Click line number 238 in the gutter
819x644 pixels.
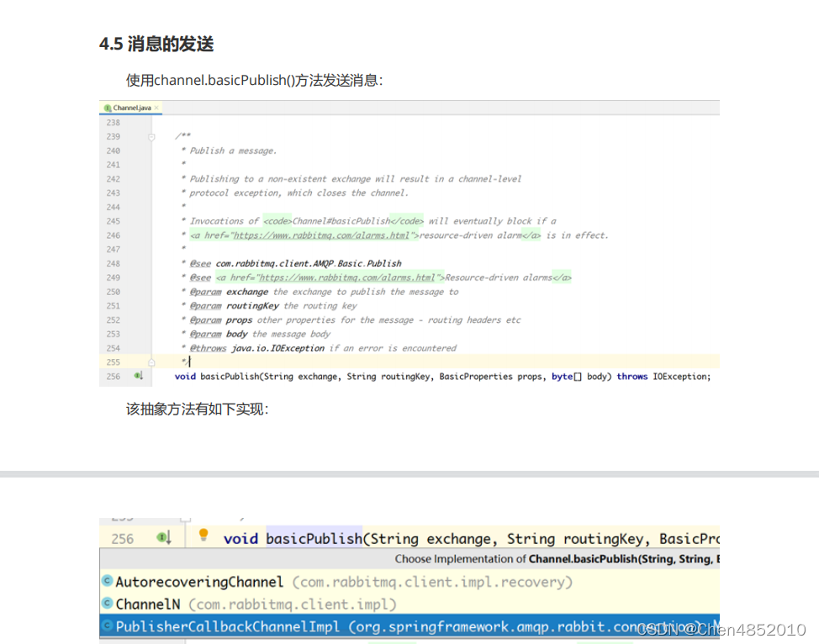(x=114, y=123)
